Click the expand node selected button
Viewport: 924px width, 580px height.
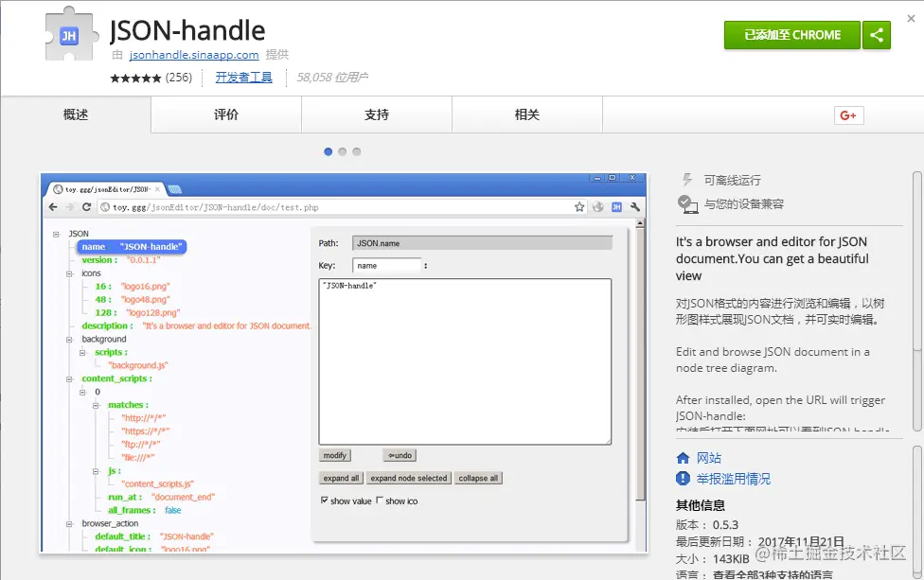(409, 478)
